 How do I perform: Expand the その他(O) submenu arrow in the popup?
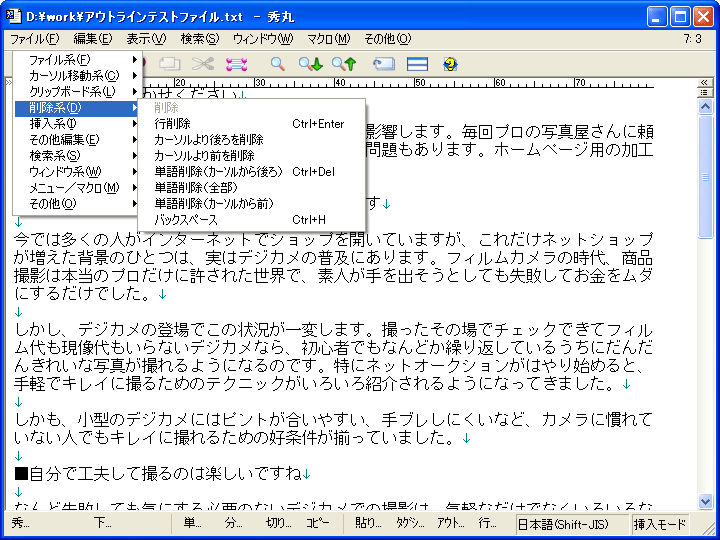[135, 203]
